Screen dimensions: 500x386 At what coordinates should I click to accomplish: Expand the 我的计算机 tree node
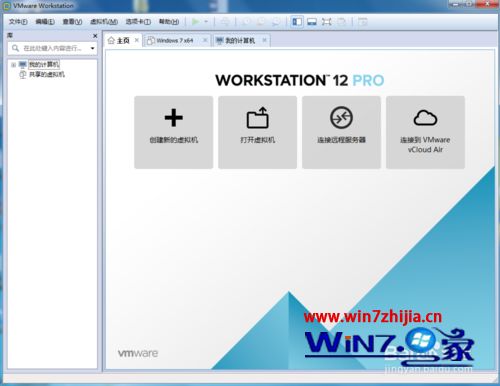coord(13,65)
